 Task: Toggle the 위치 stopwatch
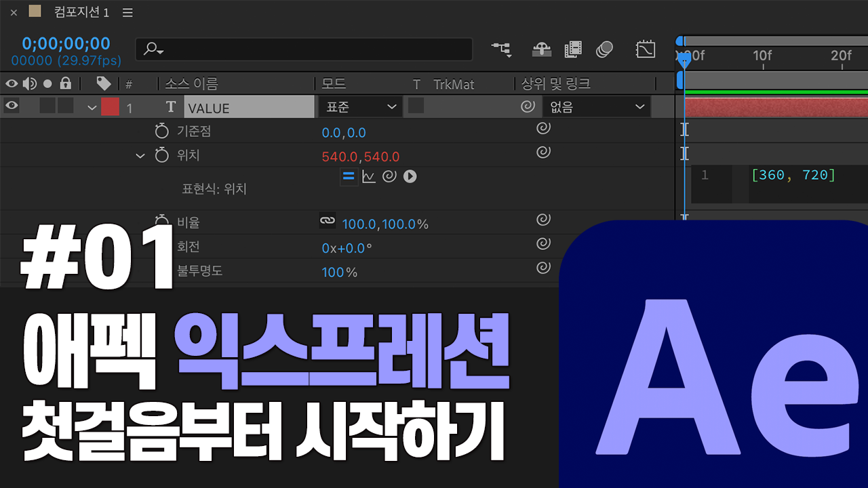pos(161,155)
